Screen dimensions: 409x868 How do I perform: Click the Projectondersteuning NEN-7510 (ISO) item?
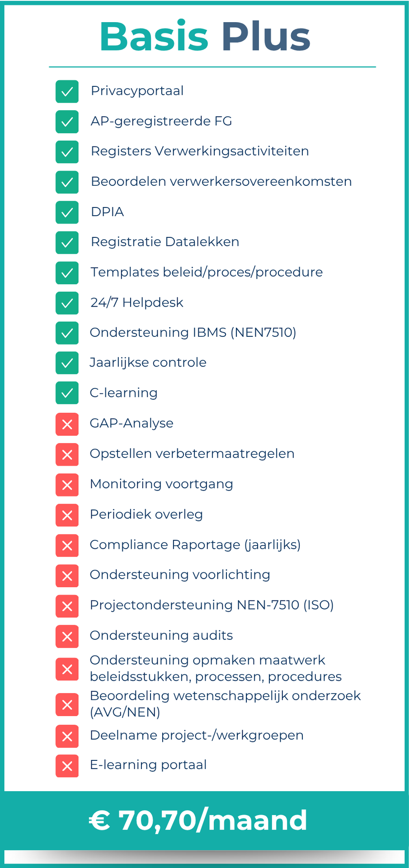[x=212, y=605]
